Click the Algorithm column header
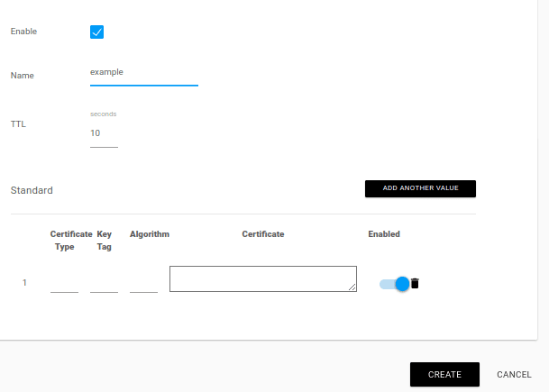Viewport: 549px width, 392px height. click(x=150, y=234)
